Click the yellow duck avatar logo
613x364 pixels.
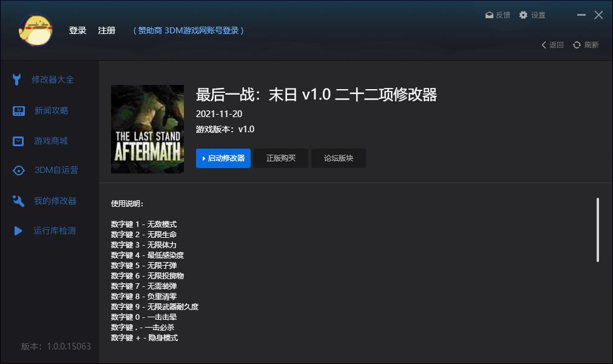tap(36, 30)
